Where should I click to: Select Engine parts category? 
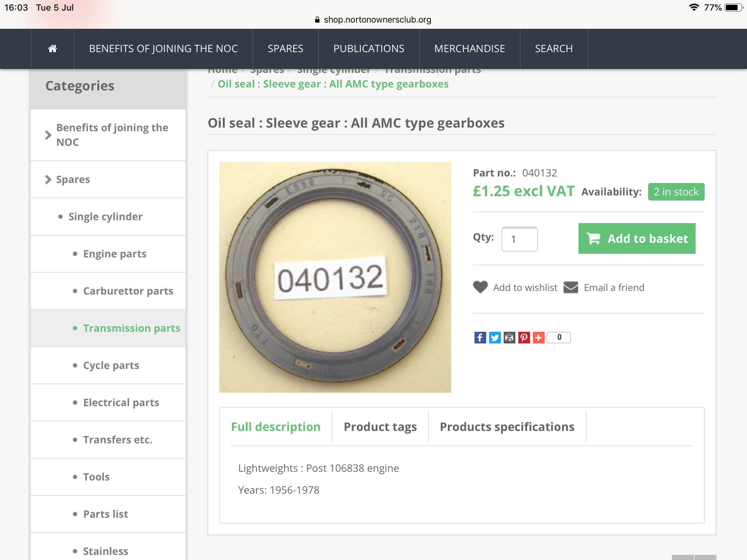tap(115, 254)
